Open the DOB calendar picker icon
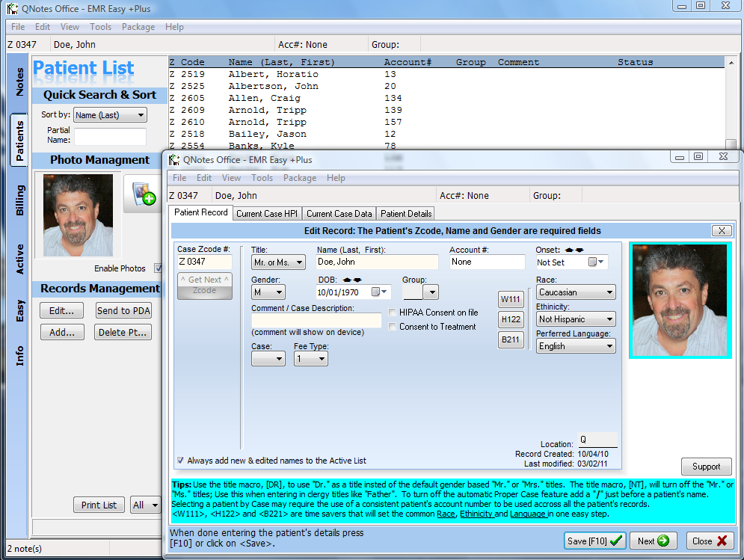Image resolution: width=744 pixels, height=560 pixels. pyautogui.click(x=378, y=292)
